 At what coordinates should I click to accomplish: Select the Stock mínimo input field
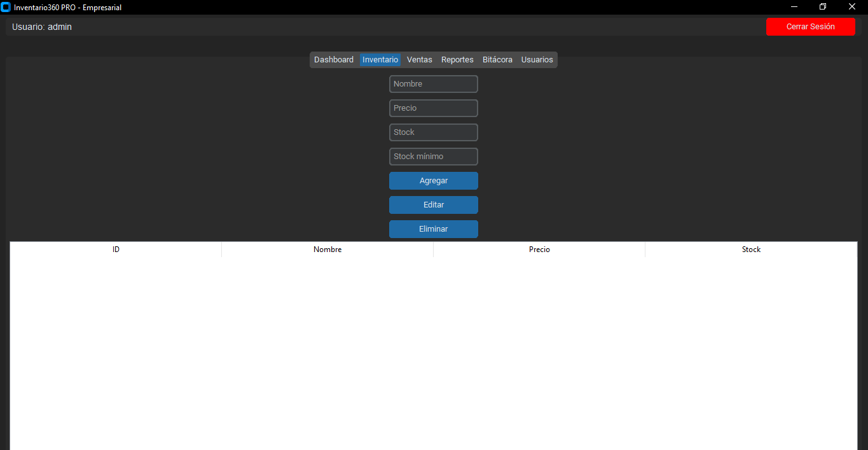pos(434,157)
